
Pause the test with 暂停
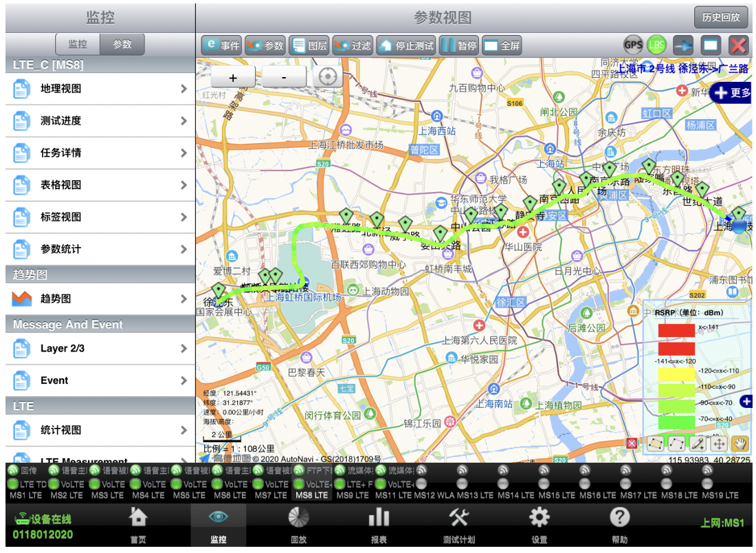coord(458,46)
